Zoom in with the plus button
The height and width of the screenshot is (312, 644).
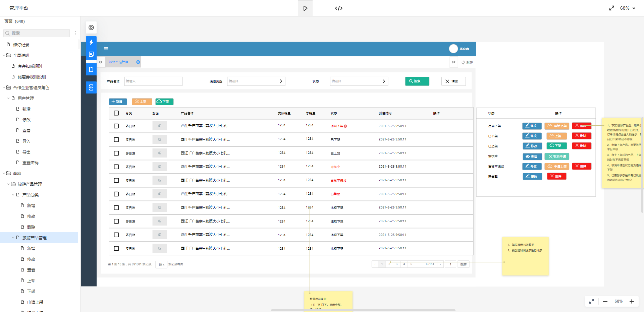(632, 301)
